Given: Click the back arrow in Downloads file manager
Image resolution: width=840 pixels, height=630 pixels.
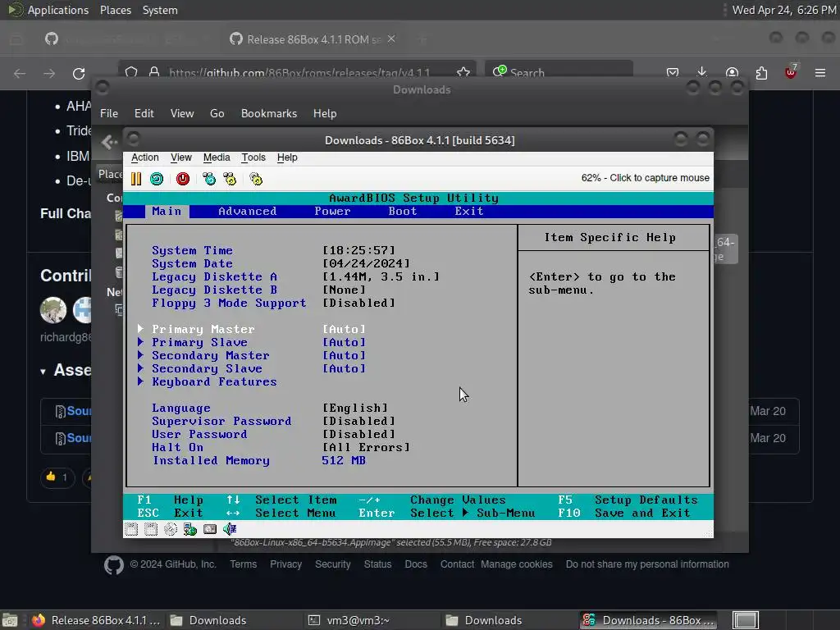Looking at the screenshot, I should tap(109, 141).
